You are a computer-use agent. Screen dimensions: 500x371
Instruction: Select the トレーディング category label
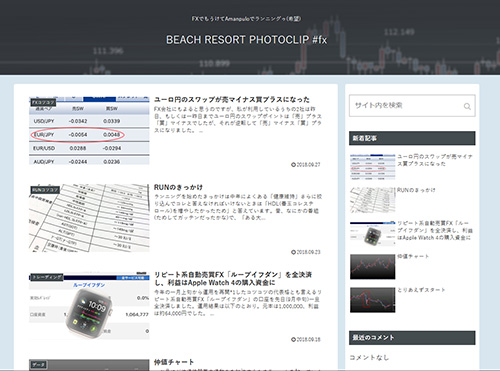click(47, 277)
